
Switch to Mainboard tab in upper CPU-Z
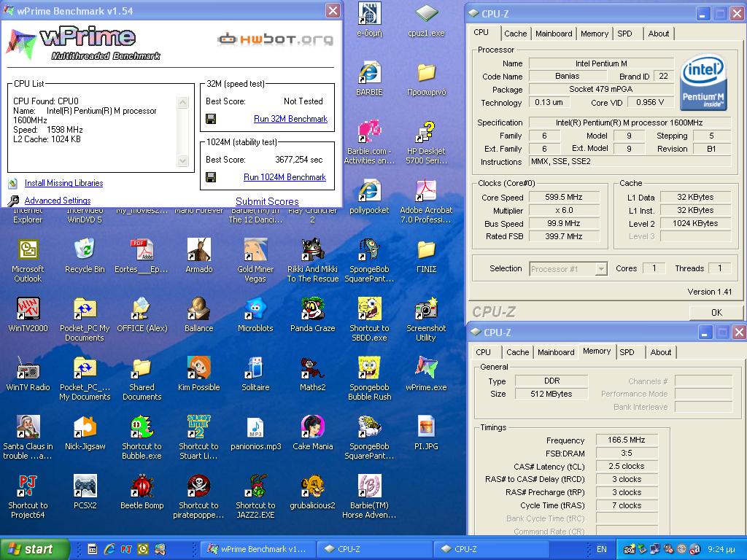[554, 34]
